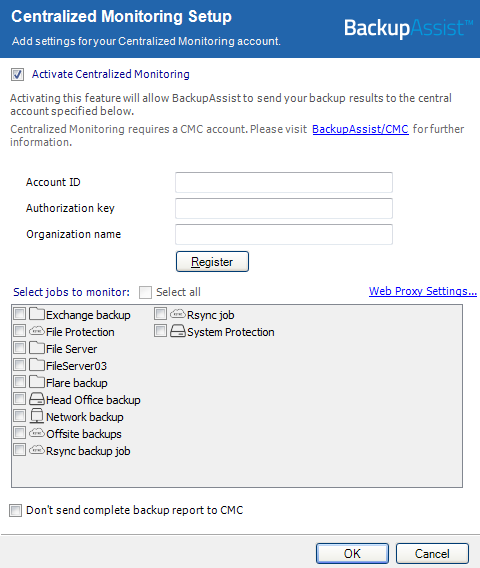Click the Rsync job cloud icon

click(178, 314)
